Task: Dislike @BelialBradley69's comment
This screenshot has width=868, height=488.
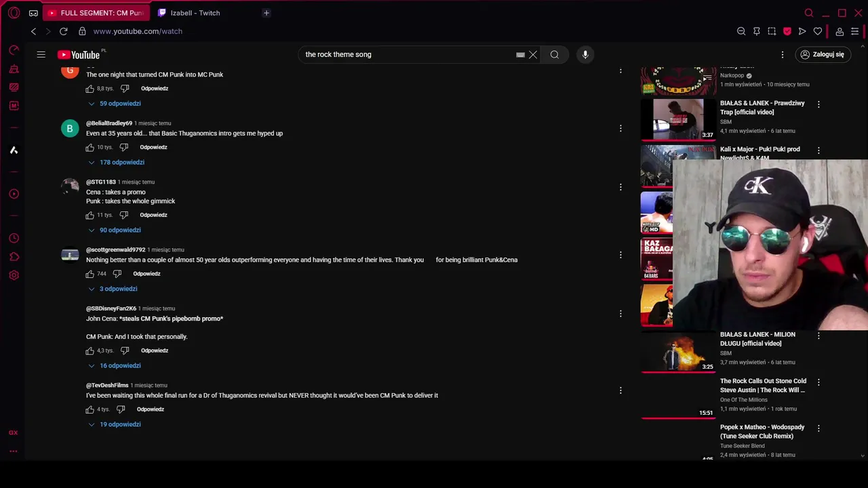Action: pyautogui.click(x=124, y=147)
